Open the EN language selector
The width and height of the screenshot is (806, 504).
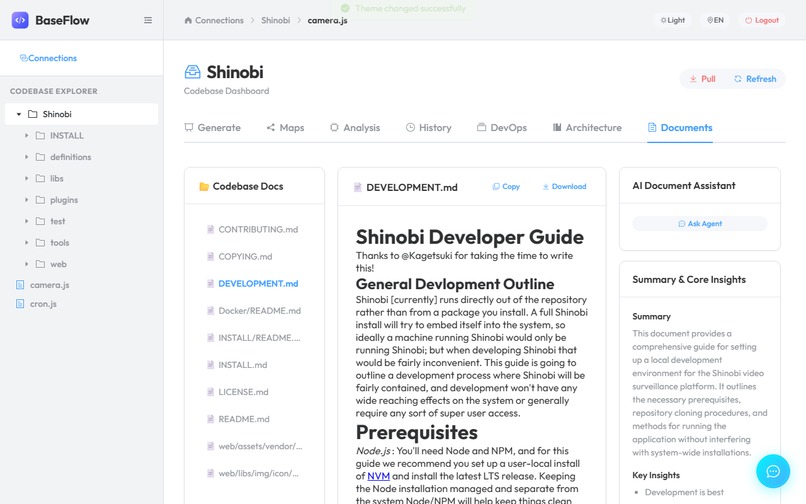(715, 21)
